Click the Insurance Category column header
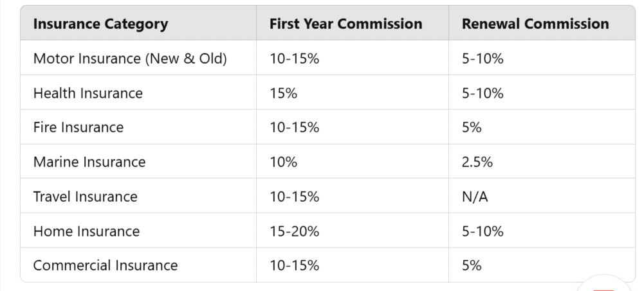This screenshot has height=291, width=644. pyautogui.click(x=100, y=24)
